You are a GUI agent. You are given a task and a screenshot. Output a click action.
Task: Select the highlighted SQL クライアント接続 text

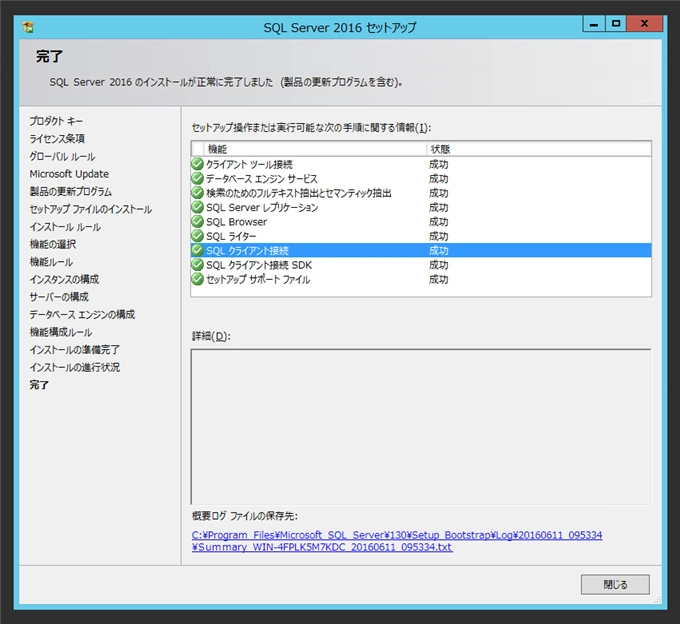pos(247,251)
